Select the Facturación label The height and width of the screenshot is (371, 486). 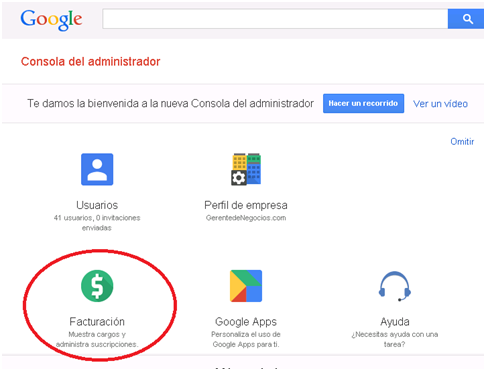97,322
